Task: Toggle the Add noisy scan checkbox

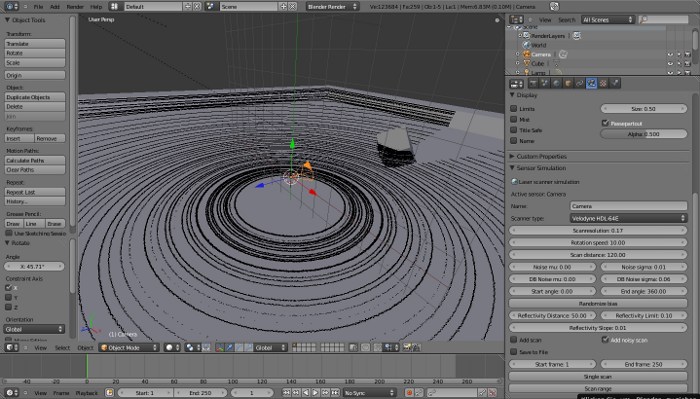Action: pos(605,340)
